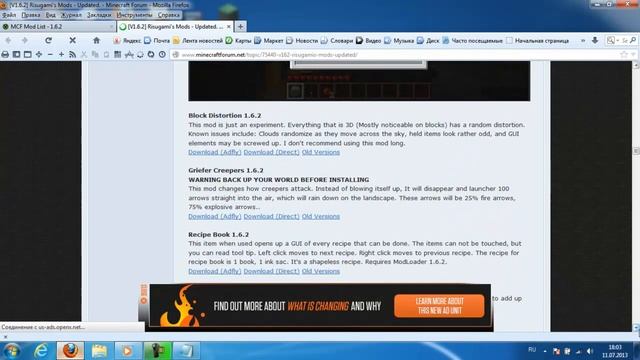Image resolution: width=640 pixels, height=360 pixels.
Task: Click the Downloads arrow icon
Action: click(x=595, y=40)
